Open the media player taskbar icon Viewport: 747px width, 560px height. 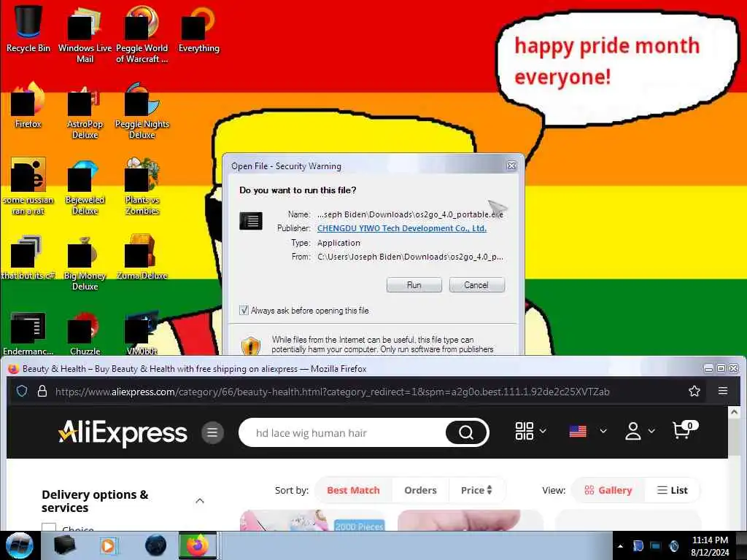(109, 545)
